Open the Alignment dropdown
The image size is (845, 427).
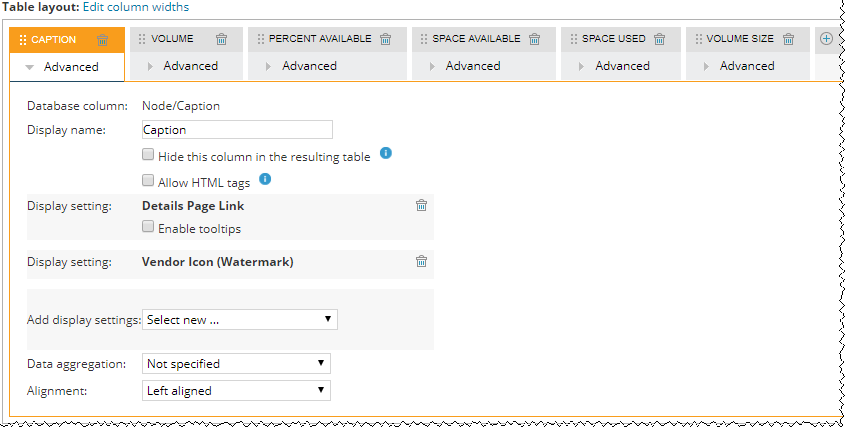pyautogui.click(x=237, y=390)
